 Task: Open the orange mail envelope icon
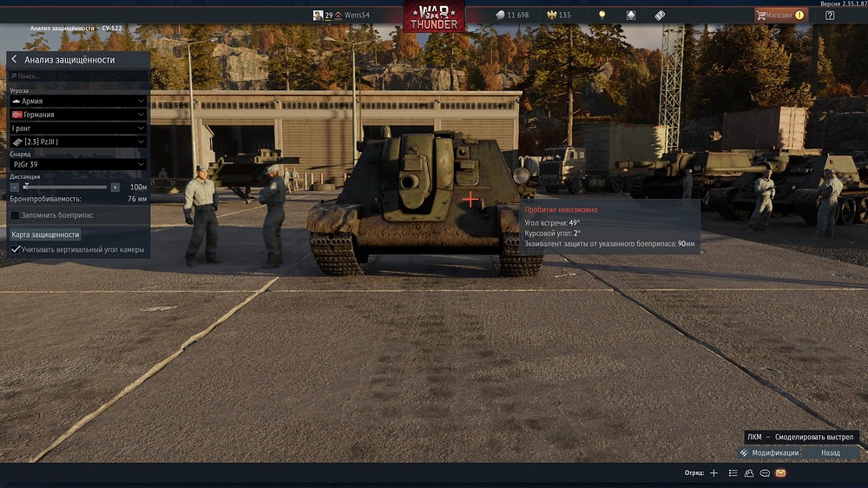780,473
